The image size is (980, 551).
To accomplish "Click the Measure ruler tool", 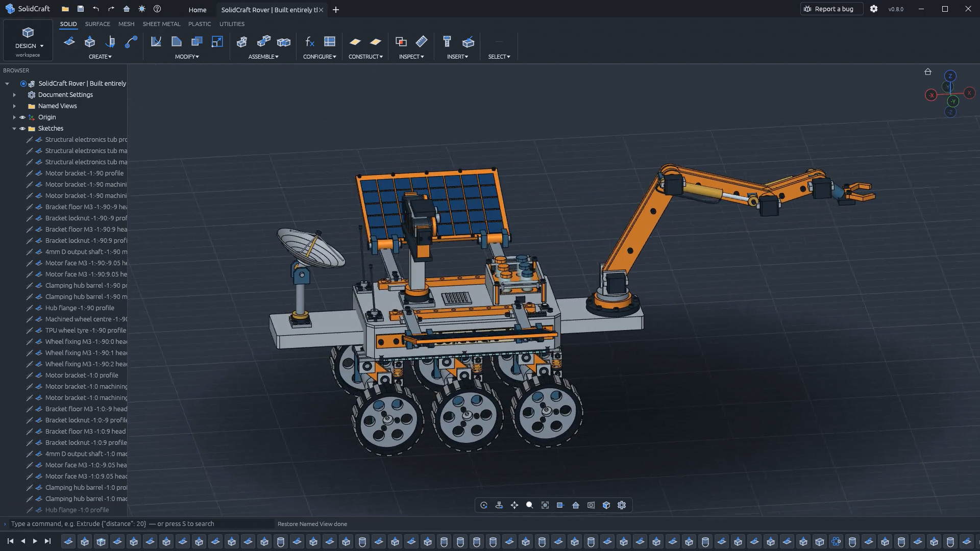I will (x=422, y=42).
